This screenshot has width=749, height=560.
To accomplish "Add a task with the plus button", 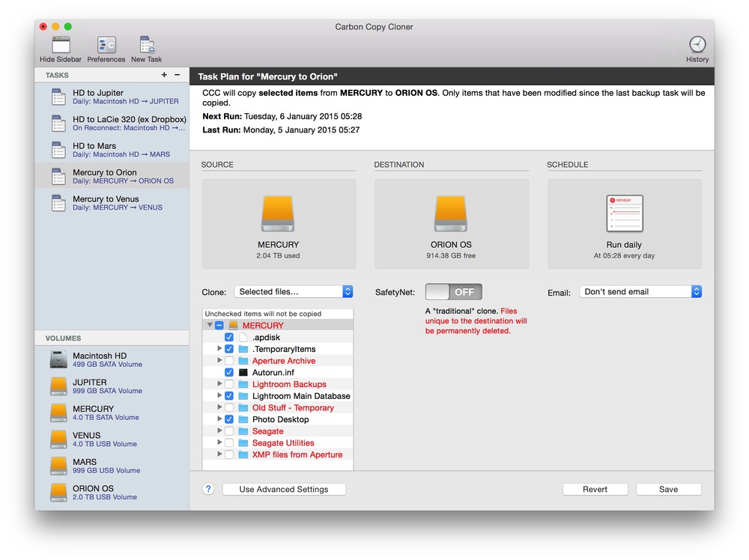I will (164, 75).
